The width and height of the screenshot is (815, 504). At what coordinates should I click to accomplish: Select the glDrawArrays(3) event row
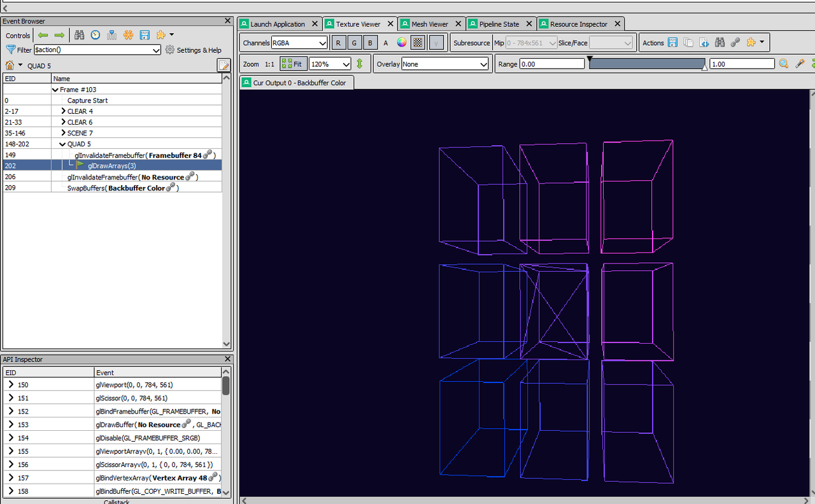coord(112,165)
